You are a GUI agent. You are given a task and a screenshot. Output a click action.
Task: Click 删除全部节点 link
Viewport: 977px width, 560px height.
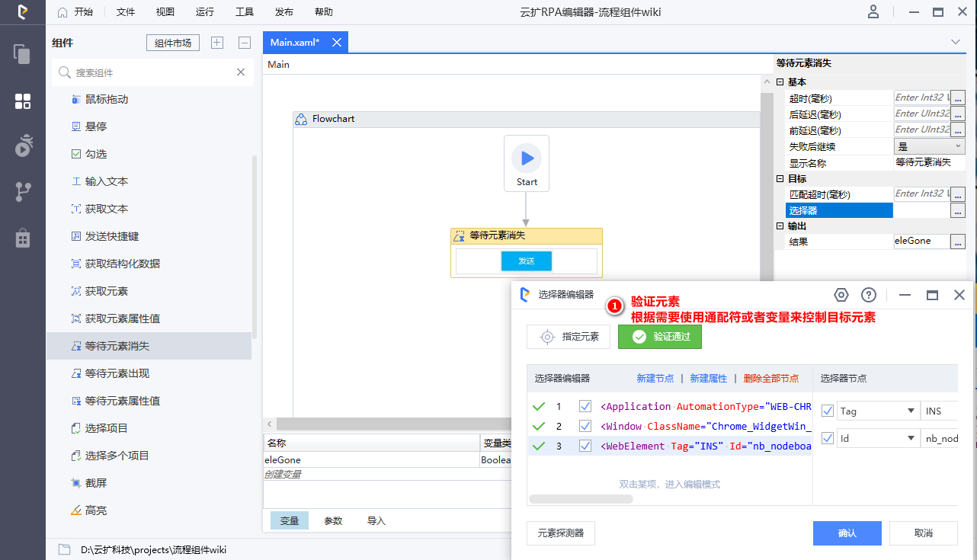pos(771,378)
